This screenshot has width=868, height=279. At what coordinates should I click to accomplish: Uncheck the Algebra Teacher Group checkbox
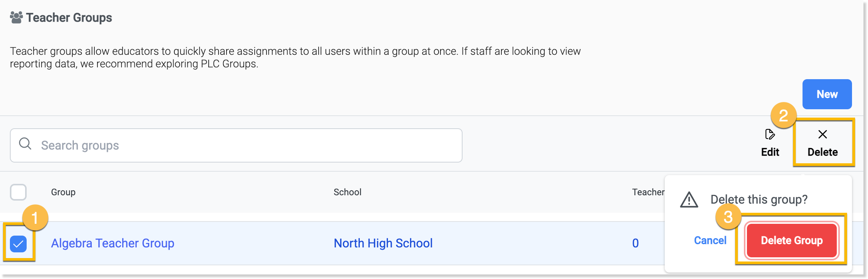18,244
